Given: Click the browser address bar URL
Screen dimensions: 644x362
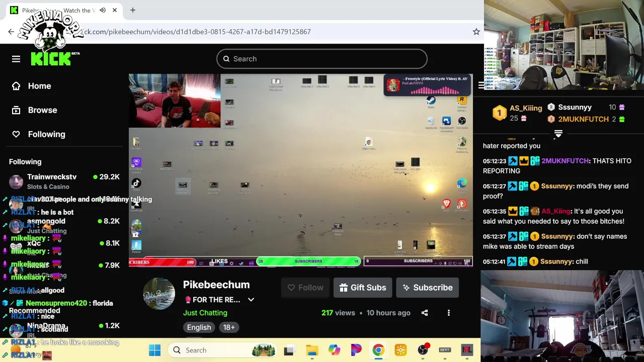Looking at the screenshot, I should coord(196,32).
